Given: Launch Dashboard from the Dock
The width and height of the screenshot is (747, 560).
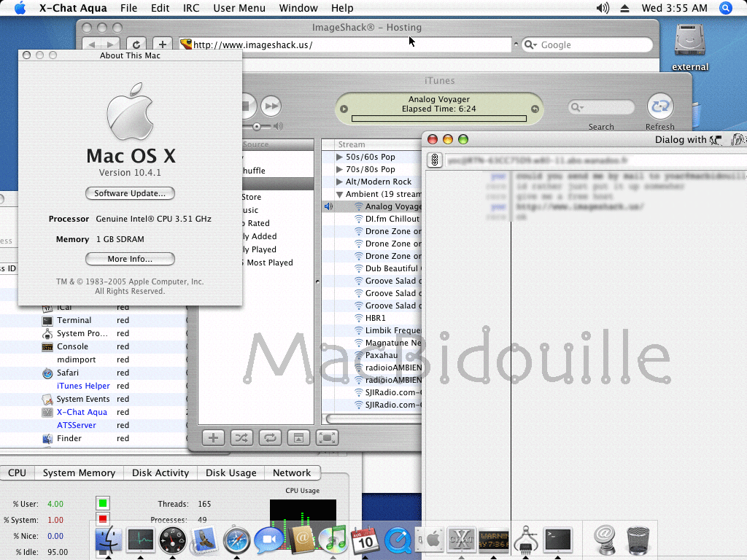Looking at the screenshot, I should coord(172,540).
